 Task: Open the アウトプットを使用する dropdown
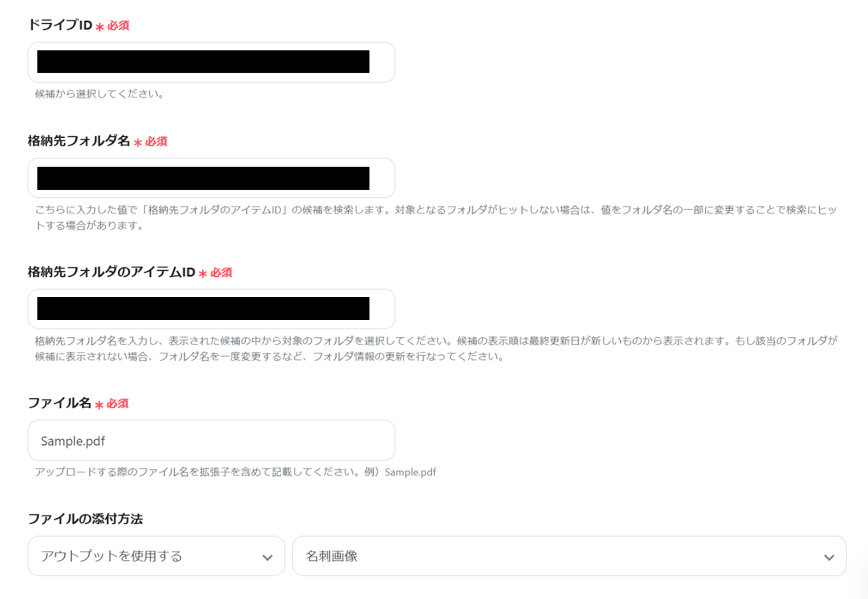[156, 556]
